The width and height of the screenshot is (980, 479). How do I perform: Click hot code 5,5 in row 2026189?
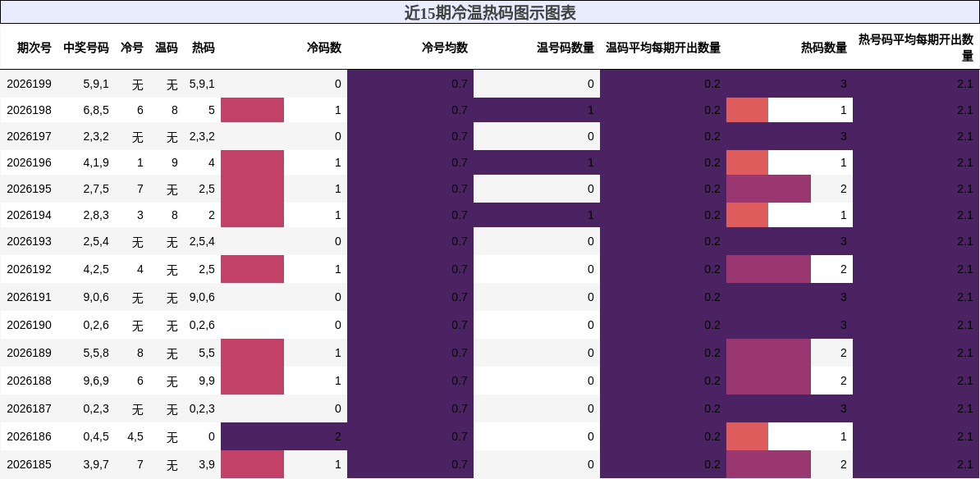pyautogui.click(x=207, y=353)
